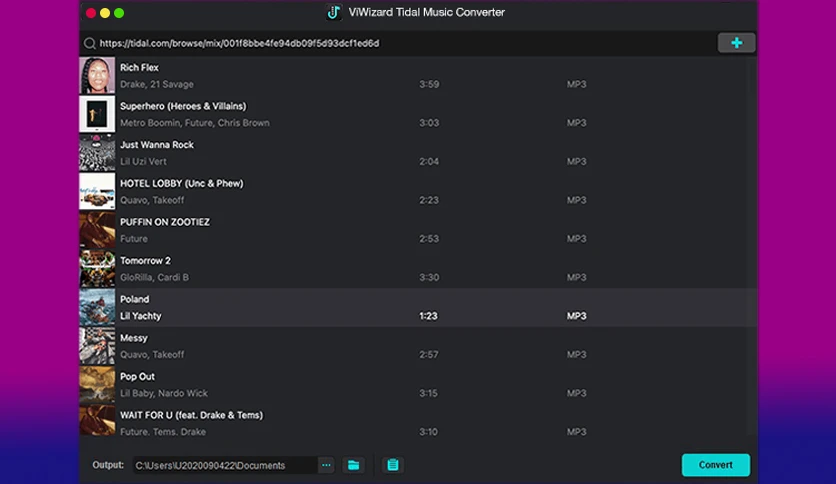Click the track title Rich Flex
Viewport: 836px width, 484px height.
139,68
